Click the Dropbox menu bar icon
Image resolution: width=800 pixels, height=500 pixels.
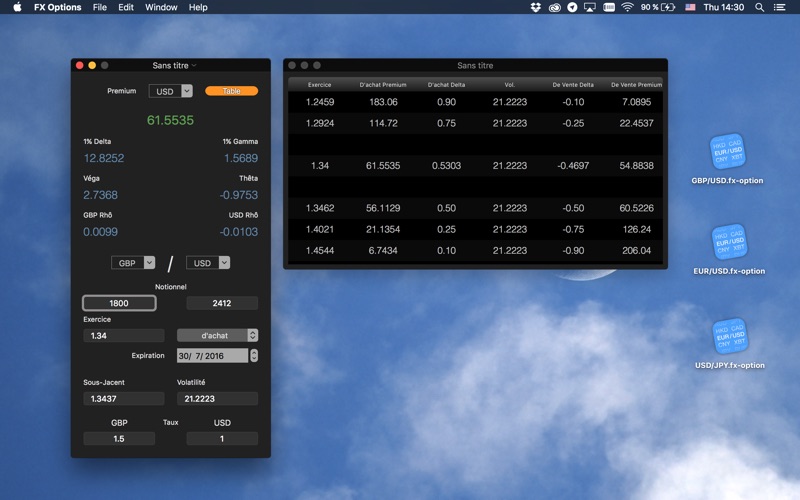(536, 7)
